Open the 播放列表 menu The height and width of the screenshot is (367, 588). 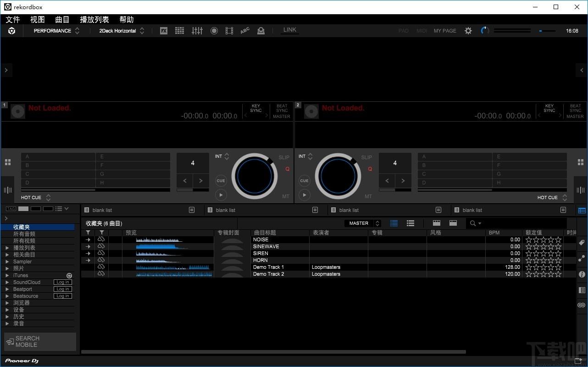94,19
